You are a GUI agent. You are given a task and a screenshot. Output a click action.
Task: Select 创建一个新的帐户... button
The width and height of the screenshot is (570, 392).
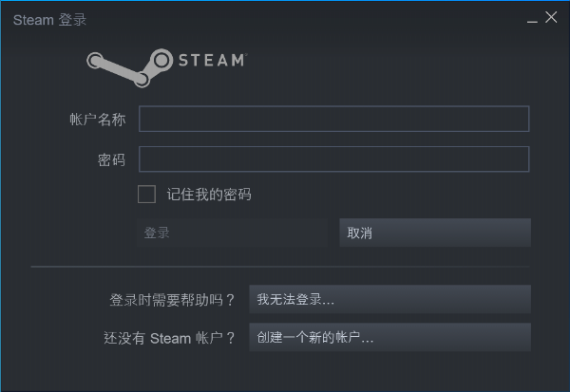[390, 338]
